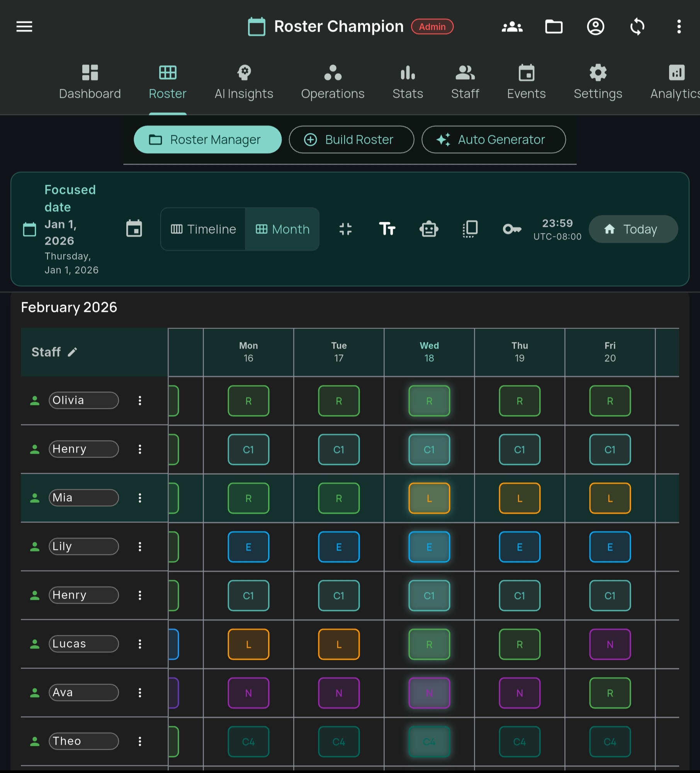Select the Roster Manager mode
This screenshot has width=700, height=773.
pyautogui.click(x=207, y=140)
